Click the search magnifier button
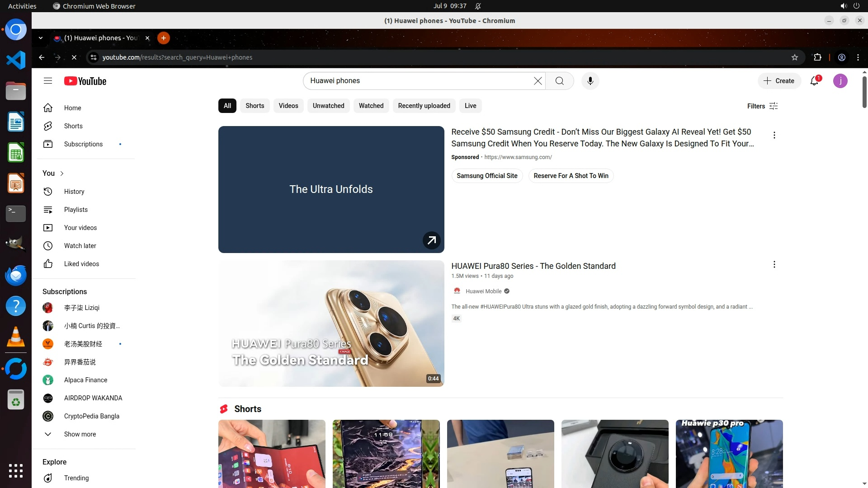The width and height of the screenshot is (868, 488). pos(559,81)
